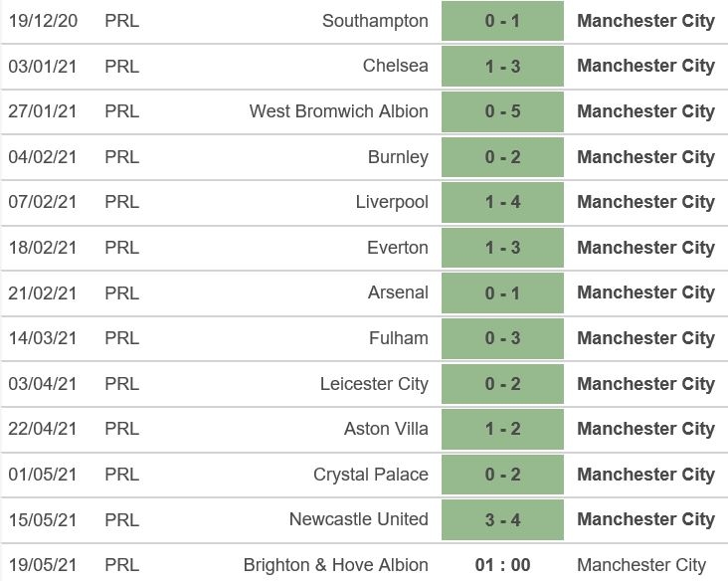Open the Brighton & Hove Albion link
This screenshot has height=581, width=728.
336,565
